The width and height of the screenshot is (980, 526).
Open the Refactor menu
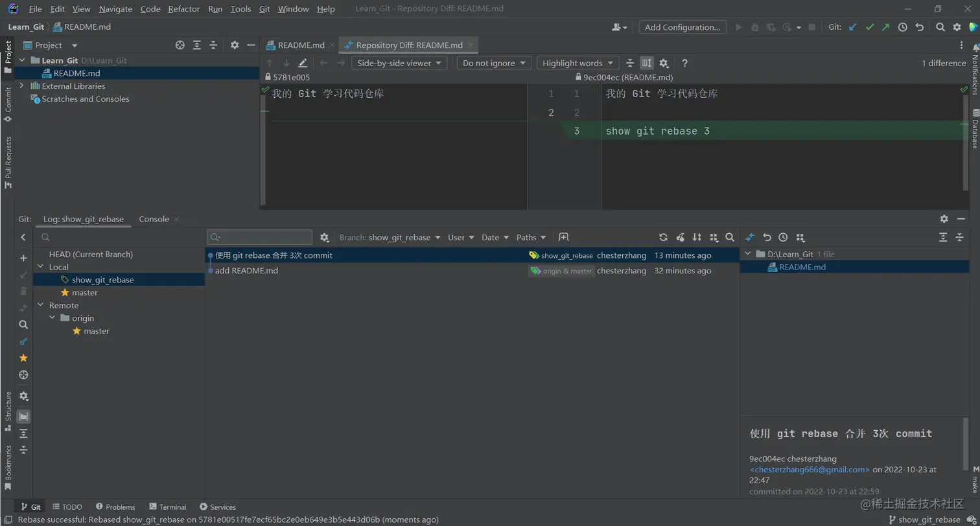[x=184, y=9]
